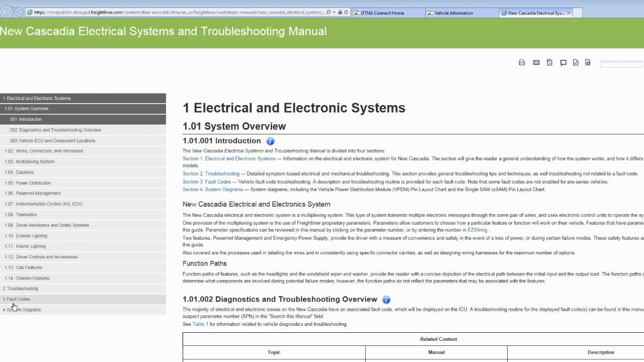
Task: Click the info icon beside 1.01.001 Introduction
Action: [x=270, y=141]
